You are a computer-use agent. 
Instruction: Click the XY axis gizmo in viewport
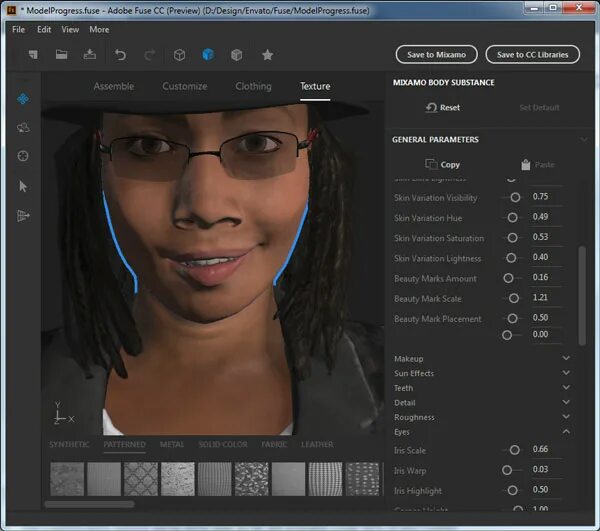(64, 414)
